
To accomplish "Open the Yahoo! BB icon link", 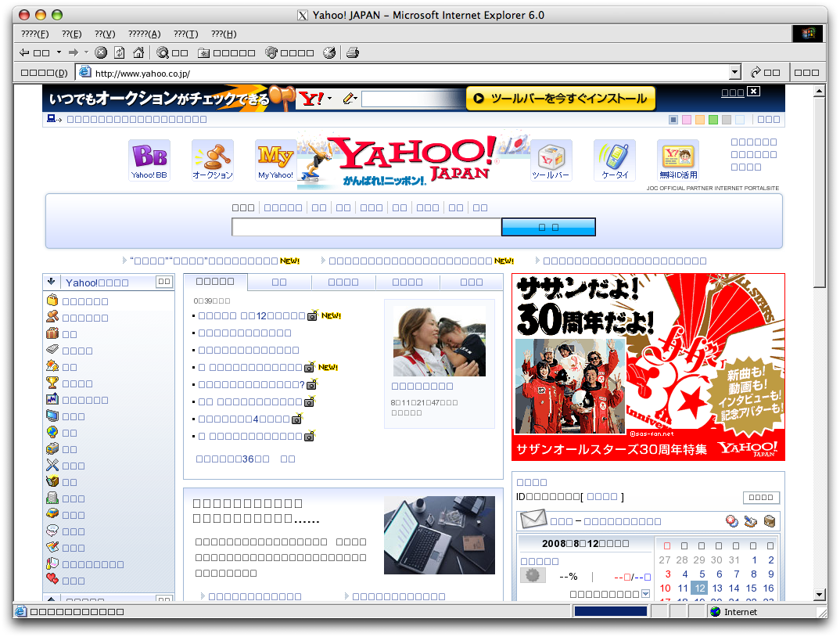I will click(x=149, y=160).
